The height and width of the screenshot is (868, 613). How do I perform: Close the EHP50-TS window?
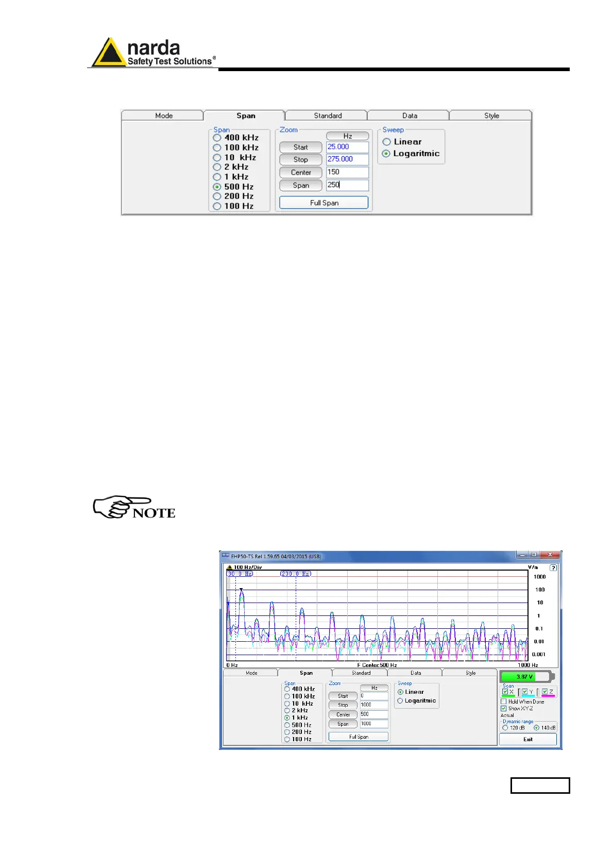[550, 555]
